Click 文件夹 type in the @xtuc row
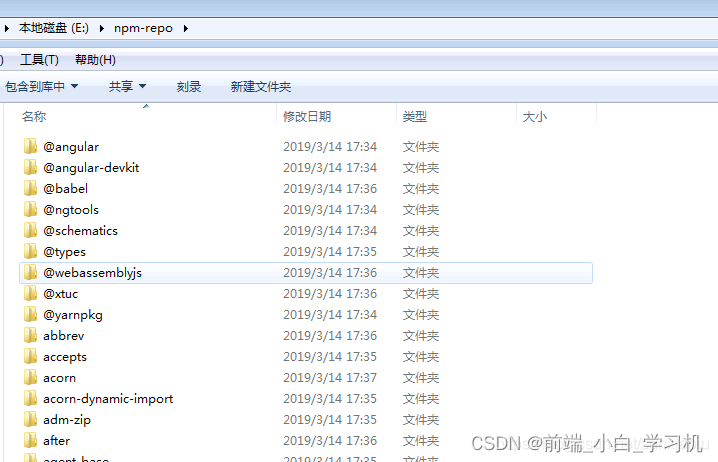This screenshot has width=718, height=462. (x=421, y=294)
